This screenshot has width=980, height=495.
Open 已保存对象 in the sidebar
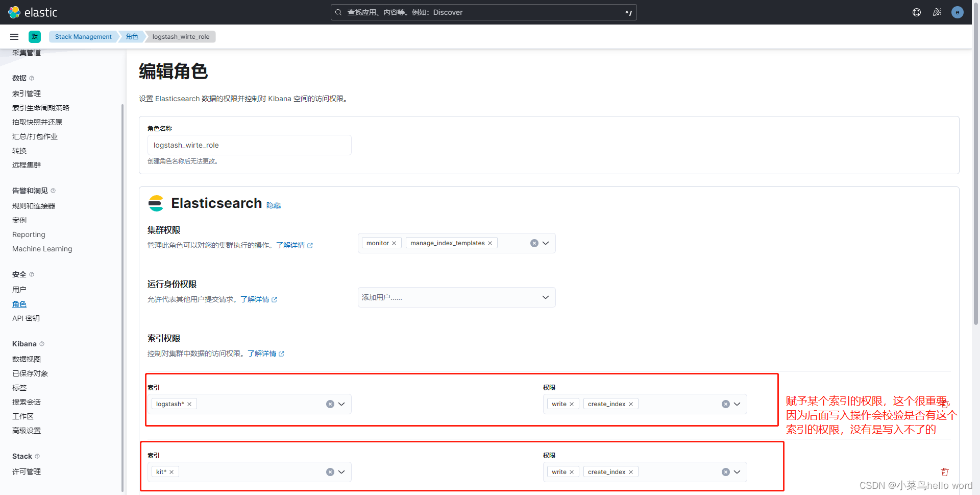pos(30,373)
